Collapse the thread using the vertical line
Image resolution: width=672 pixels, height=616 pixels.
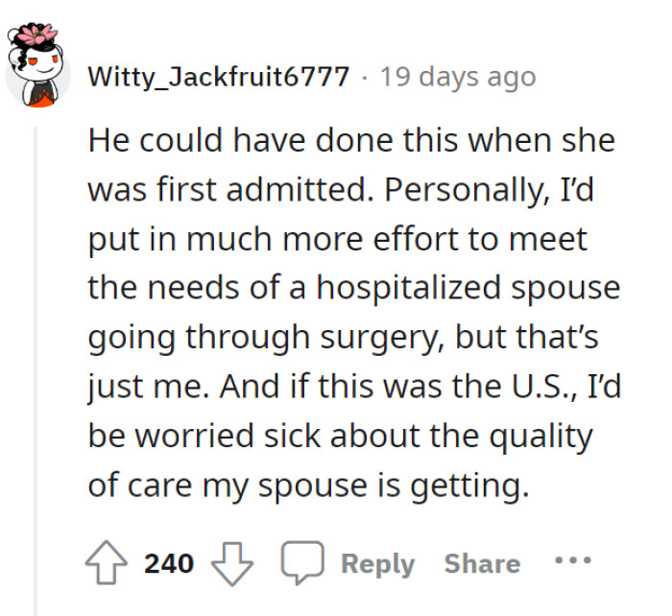point(37,365)
